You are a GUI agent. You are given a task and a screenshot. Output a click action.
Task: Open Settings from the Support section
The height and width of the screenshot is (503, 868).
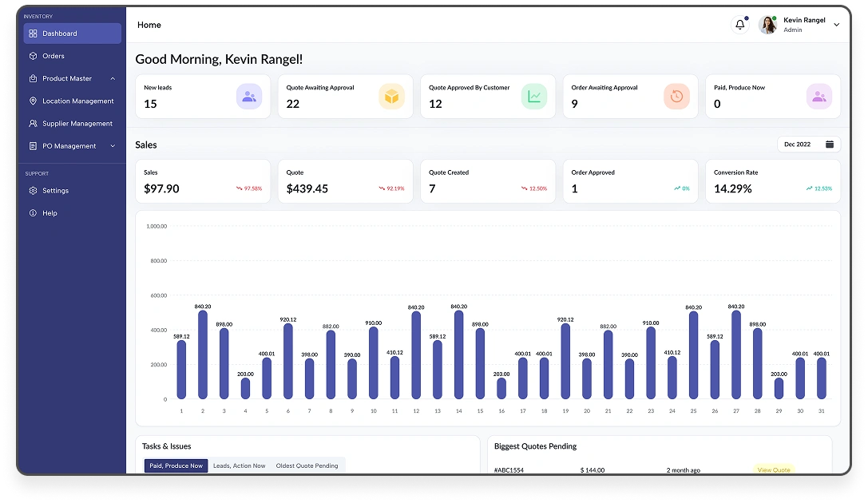point(55,191)
